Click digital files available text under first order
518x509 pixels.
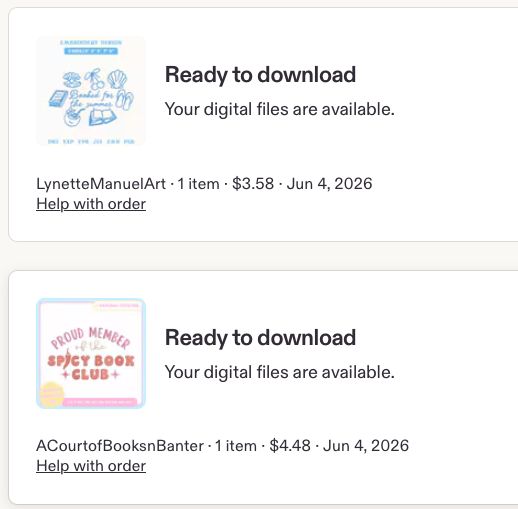click(x=280, y=109)
